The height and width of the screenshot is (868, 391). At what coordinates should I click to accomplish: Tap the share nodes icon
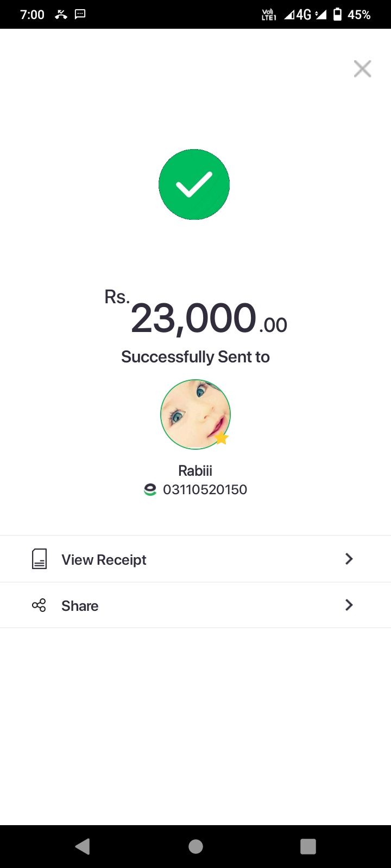39,605
